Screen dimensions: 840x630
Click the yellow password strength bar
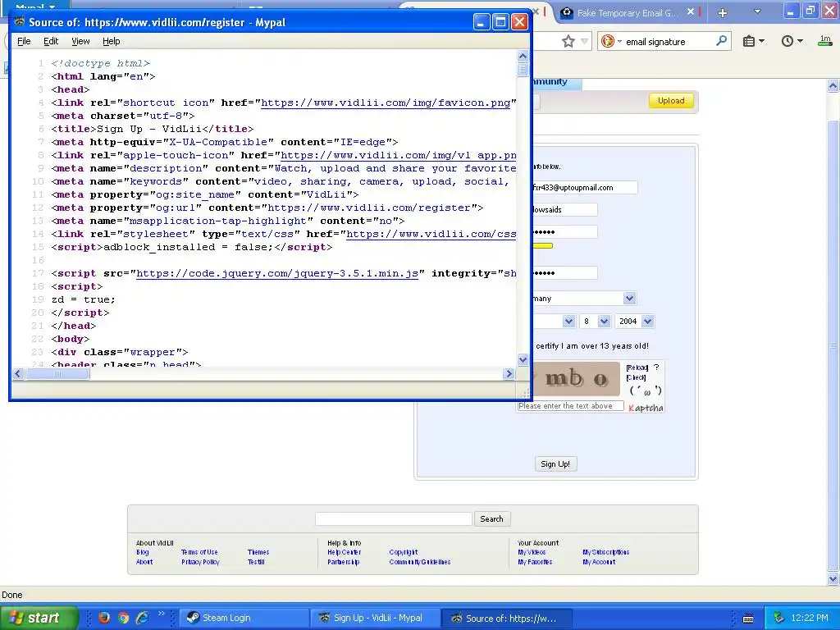click(542, 246)
